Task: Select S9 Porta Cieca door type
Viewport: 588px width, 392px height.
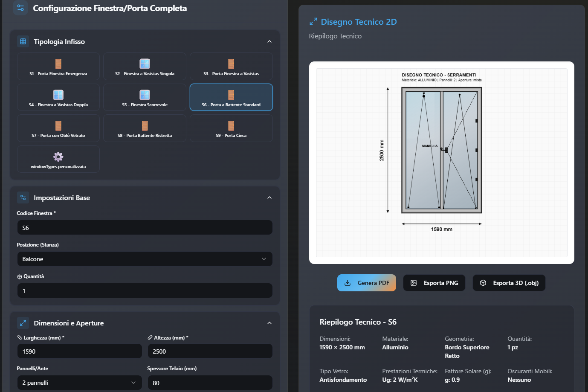Action: point(231,128)
